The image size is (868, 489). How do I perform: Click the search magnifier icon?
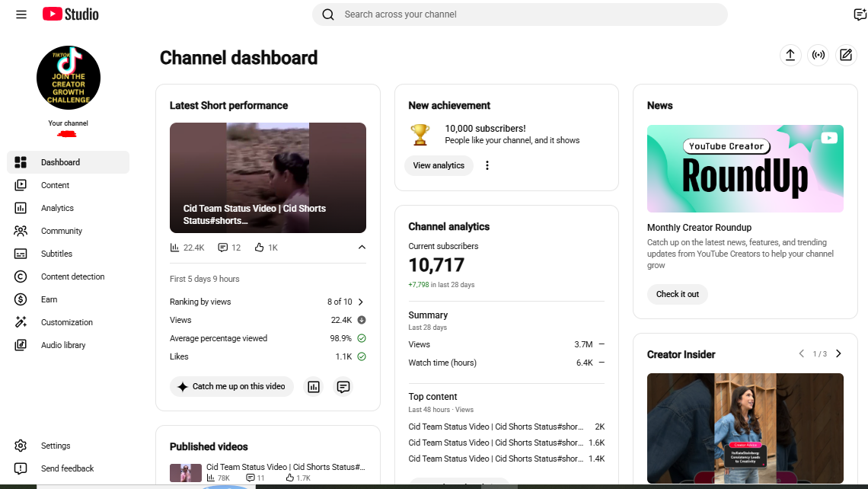pyautogui.click(x=328, y=14)
